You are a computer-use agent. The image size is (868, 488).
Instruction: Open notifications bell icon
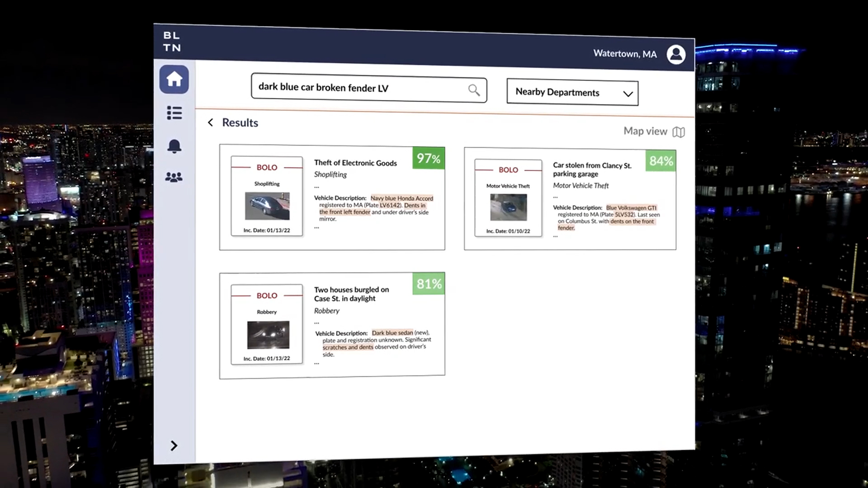(x=174, y=146)
